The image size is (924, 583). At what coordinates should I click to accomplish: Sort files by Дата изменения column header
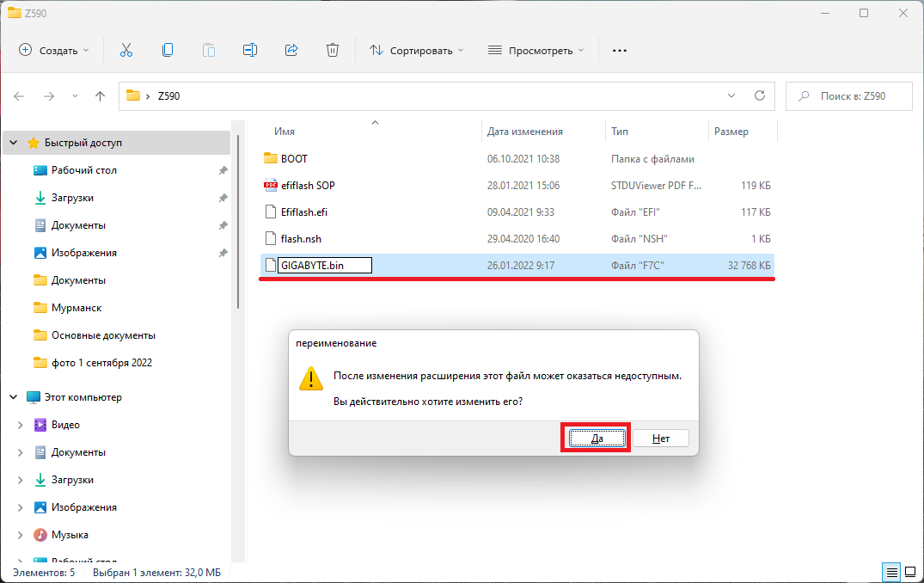point(524,132)
